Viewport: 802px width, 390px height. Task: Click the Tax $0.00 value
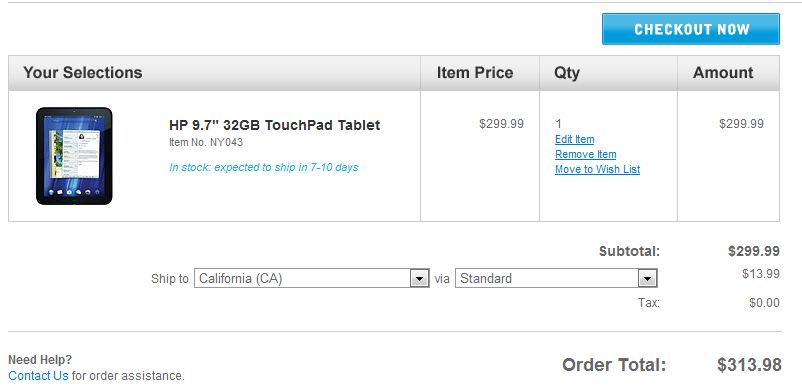(x=764, y=303)
